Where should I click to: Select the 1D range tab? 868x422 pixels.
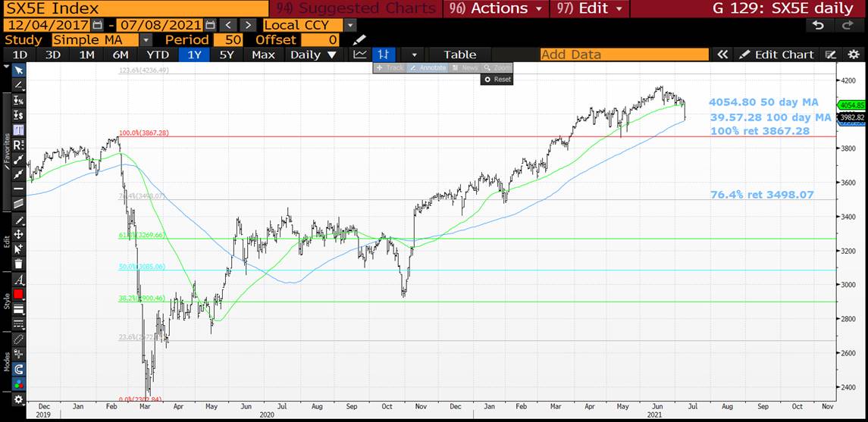20,55
